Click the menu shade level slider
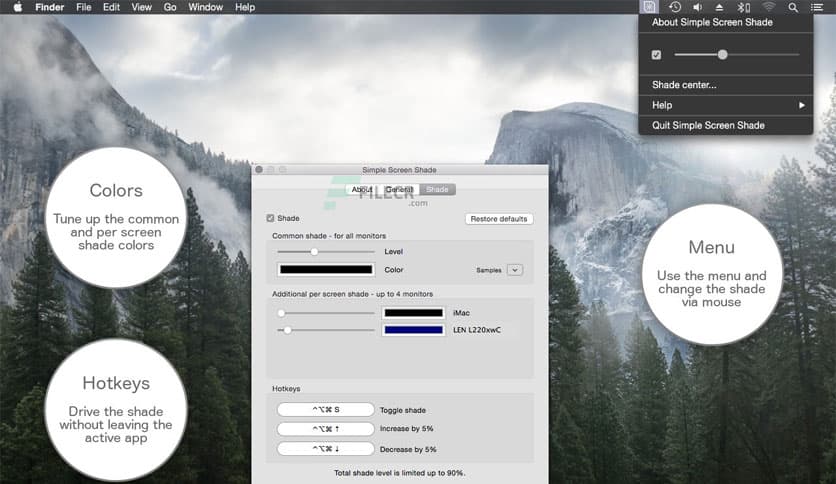The image size is (836, 484). click(736, 54)
